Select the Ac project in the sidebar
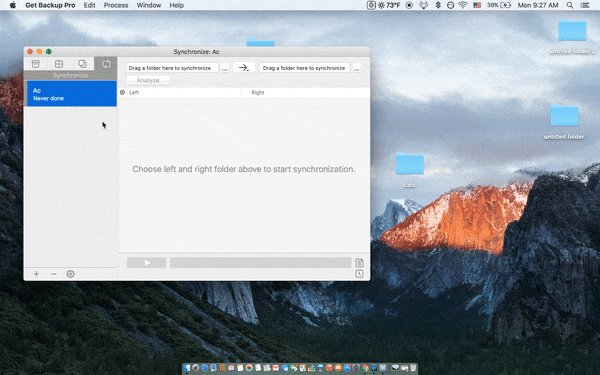The height and width of the screenshot is (375, 600). click(71, 94)
